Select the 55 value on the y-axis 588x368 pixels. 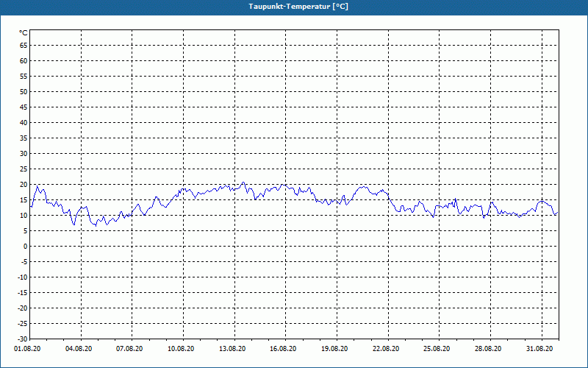pos(24,77)
